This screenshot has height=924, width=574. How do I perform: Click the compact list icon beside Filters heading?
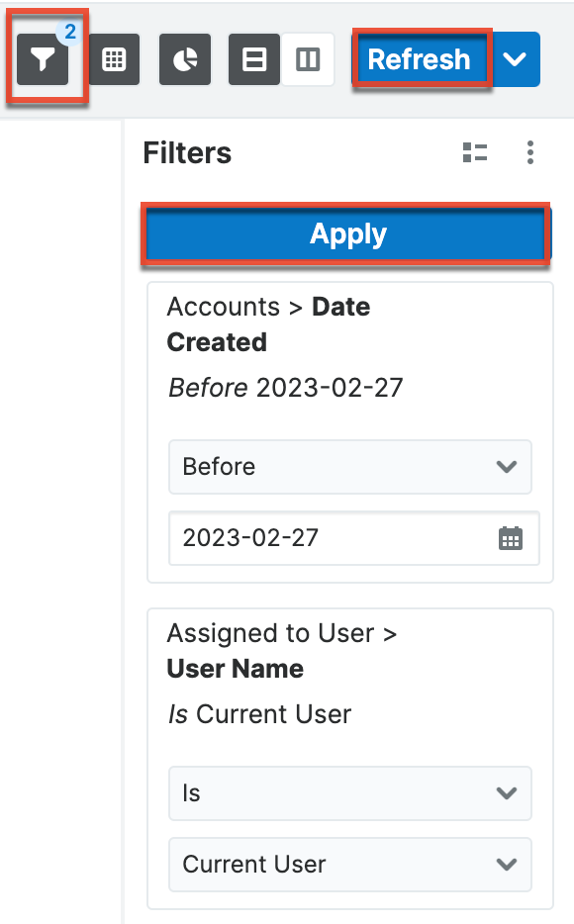[475, 152]
